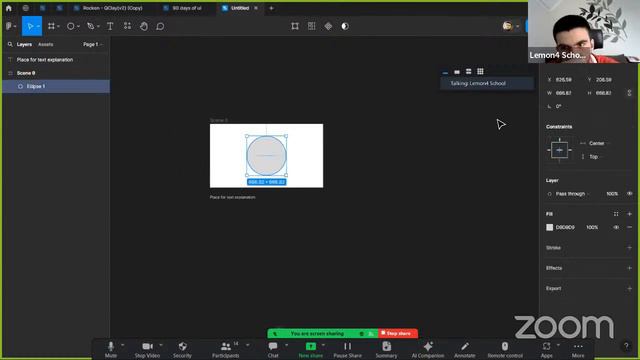The image size is (640, 360).
Task: Expand shape tools dropdown arrow
Action: coord(78,27)
